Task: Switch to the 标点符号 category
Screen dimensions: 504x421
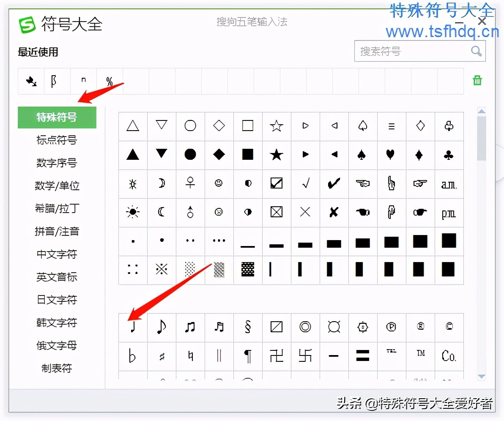Action: tap(57, 140)
